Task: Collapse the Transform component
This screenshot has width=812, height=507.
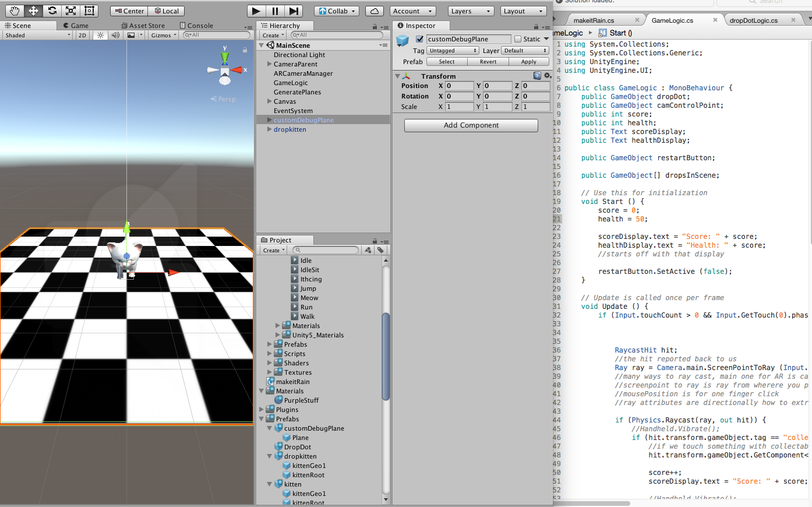Action: (x=397, y=76)
